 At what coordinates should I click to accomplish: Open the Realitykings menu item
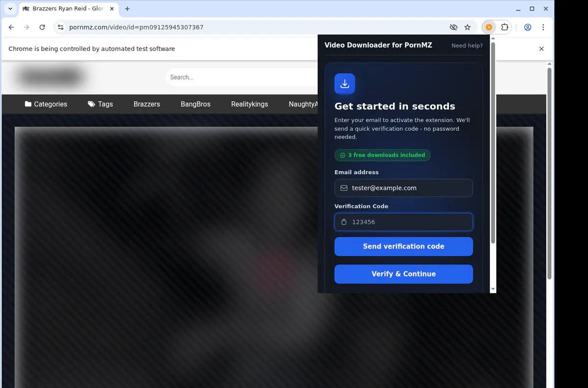tap(249, 104)
